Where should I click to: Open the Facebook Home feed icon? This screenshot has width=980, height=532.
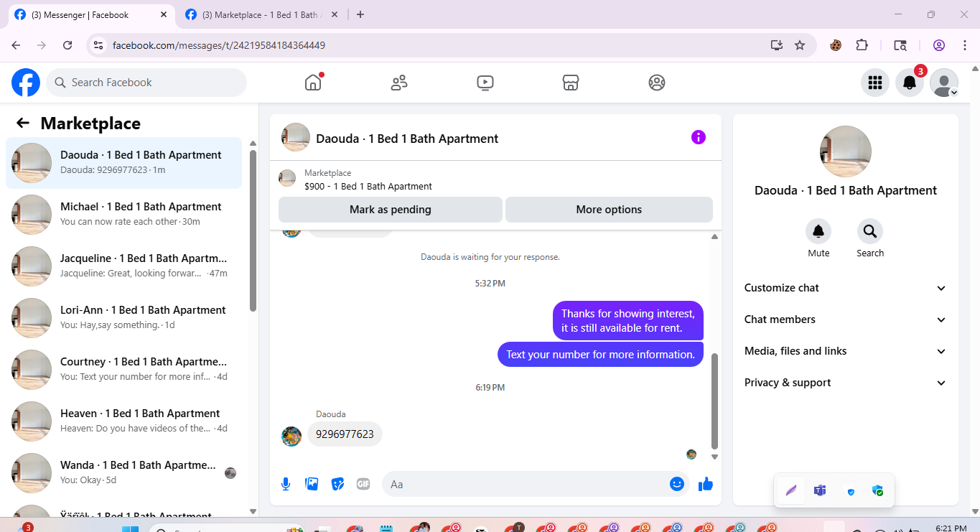point(313,83)
